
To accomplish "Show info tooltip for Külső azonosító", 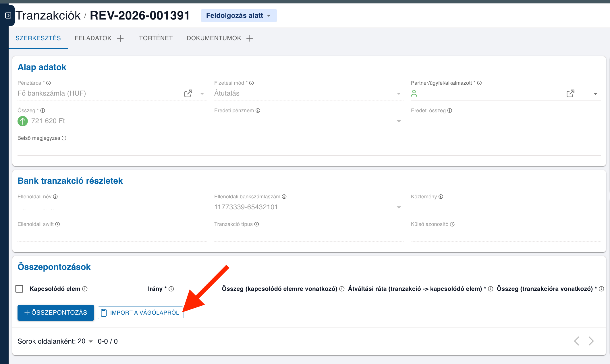I will click(x=452, y=224).
